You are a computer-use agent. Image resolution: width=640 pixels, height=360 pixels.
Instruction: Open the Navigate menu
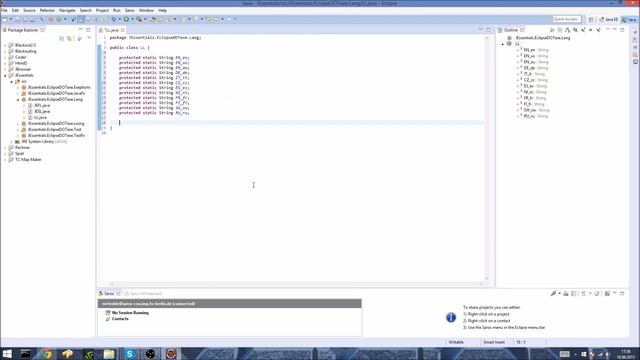(67, 10)
